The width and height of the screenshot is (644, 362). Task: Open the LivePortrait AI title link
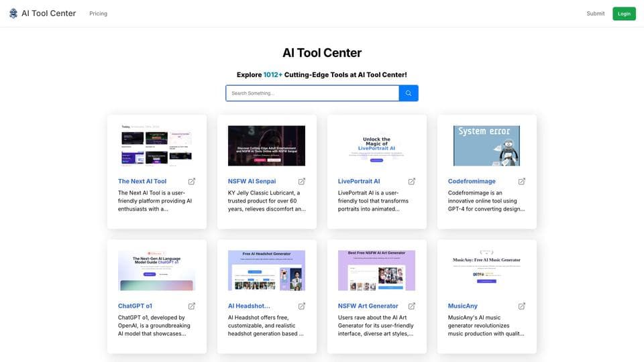tap(359, 182)
